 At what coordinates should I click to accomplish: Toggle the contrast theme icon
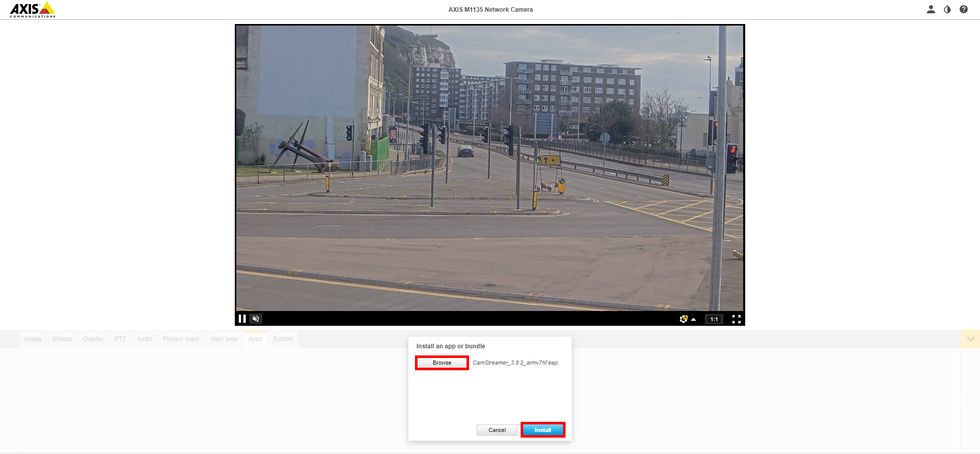click(x=947, y=9)
